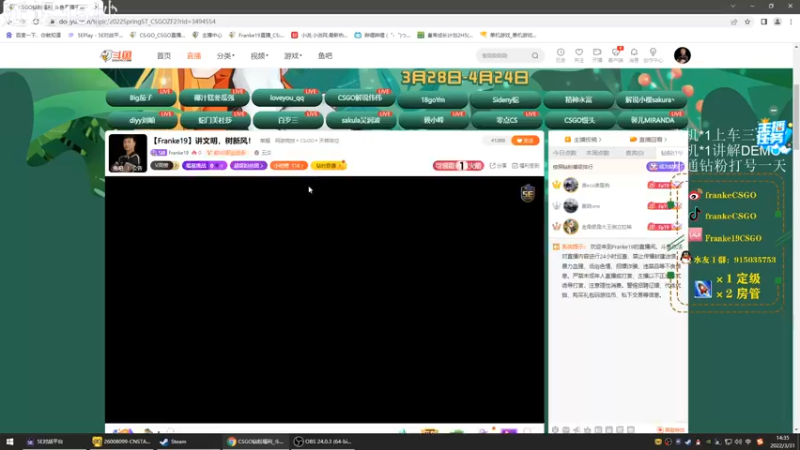Click the 分享 share icon
The height and width of the screenshot is (450, 800).
(498, 166)
